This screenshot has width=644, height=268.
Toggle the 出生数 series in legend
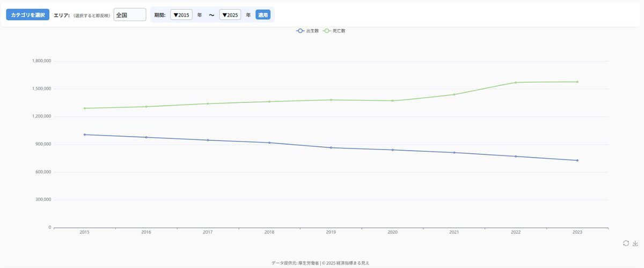[x=308, y=31]
